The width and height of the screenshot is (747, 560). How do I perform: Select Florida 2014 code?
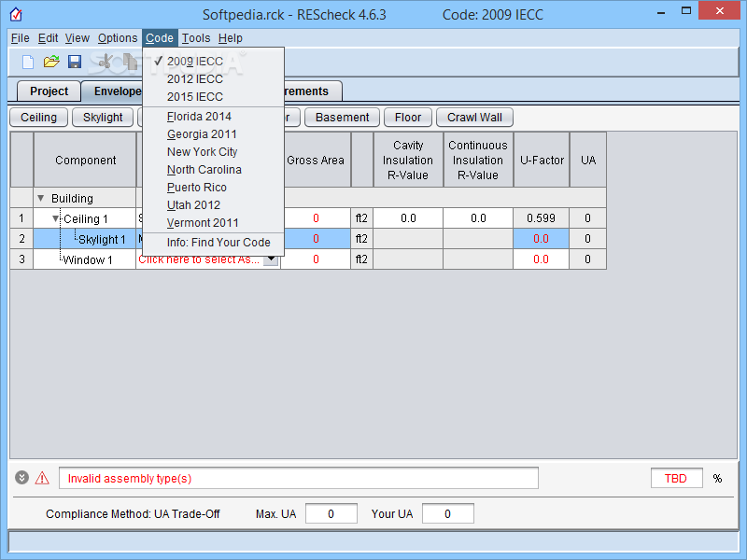pos(213,117)
